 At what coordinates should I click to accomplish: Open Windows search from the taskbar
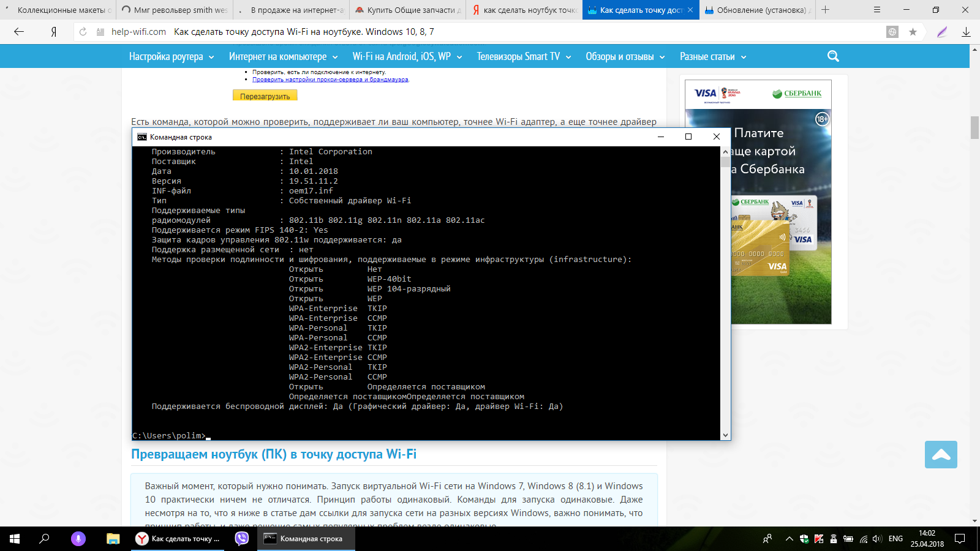pos(44,539)
